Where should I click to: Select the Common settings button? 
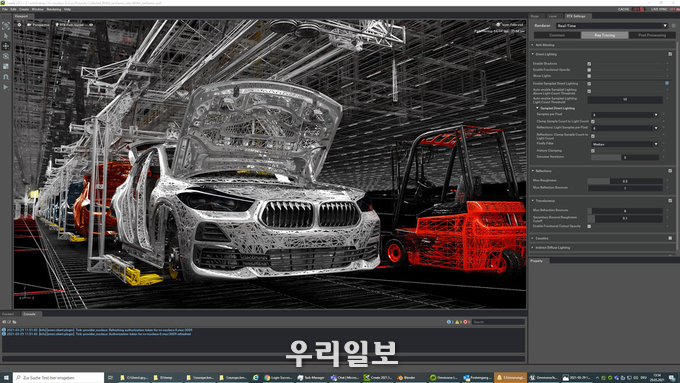pos(557,35)
